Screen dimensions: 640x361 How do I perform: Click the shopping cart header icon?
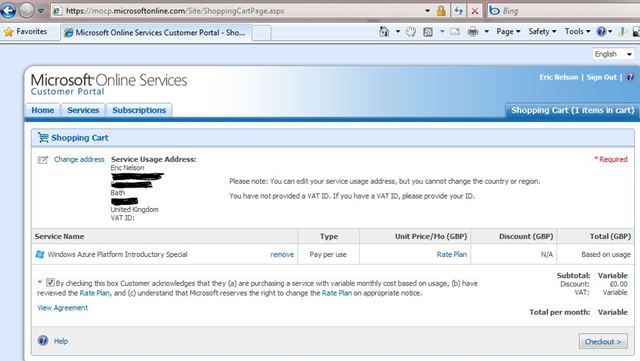tap(43, 138)
